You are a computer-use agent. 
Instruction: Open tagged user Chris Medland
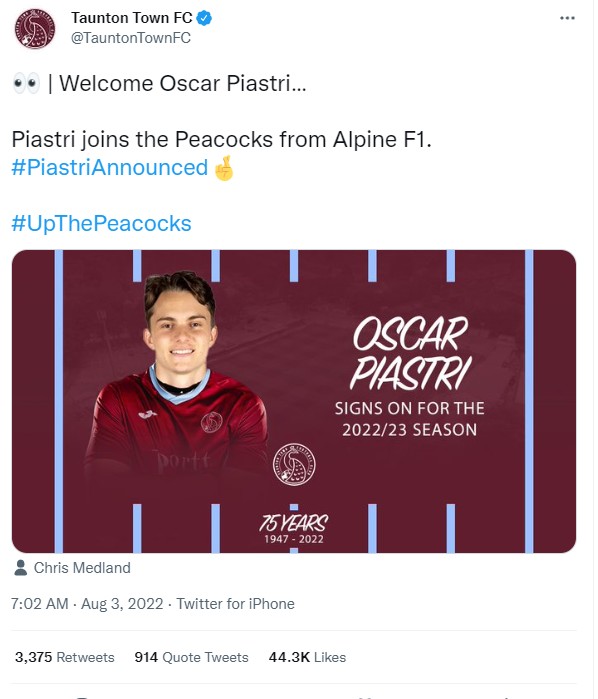click(82, 568)
